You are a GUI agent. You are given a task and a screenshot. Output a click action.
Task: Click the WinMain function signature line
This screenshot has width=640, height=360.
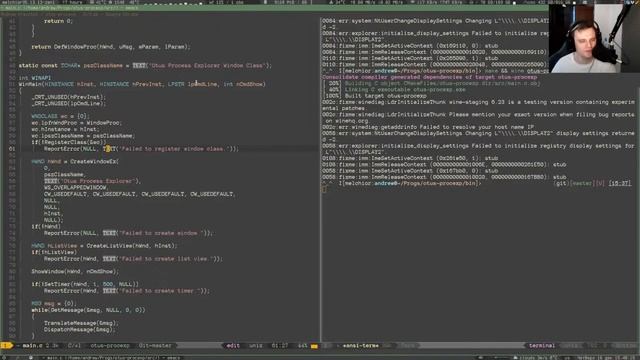[x=142, y=84]
